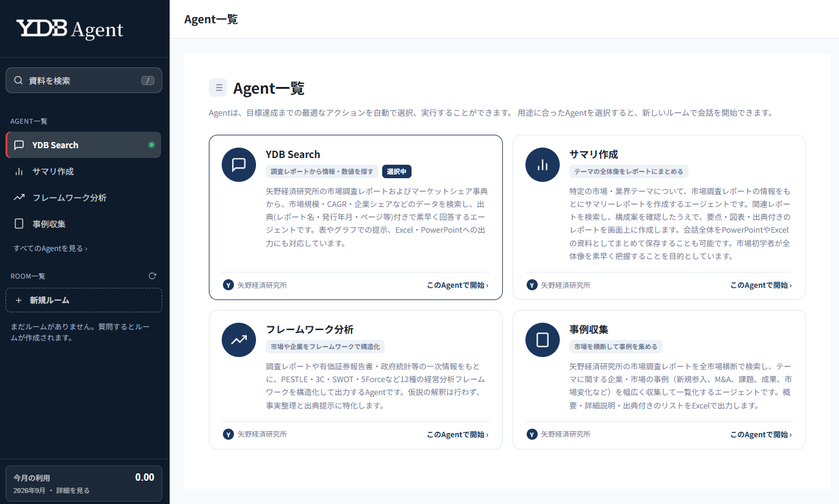Select フレームワーク分析 in the sidebar

coord(83,198)
